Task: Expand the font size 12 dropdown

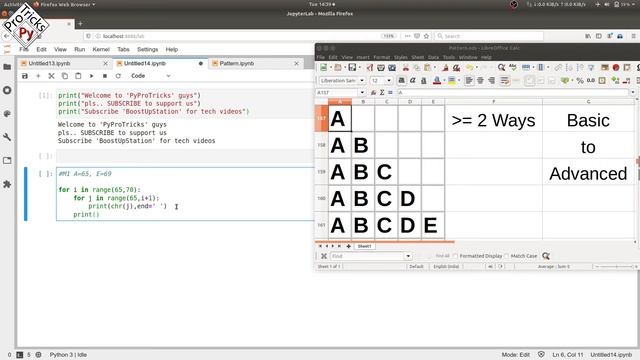Action: coord(389,80)
